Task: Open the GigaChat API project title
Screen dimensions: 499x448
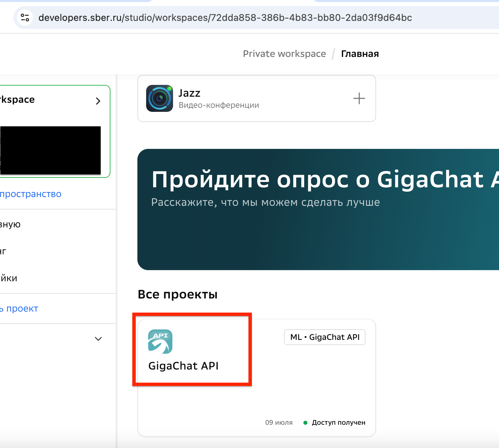Action: coord(184,366)
